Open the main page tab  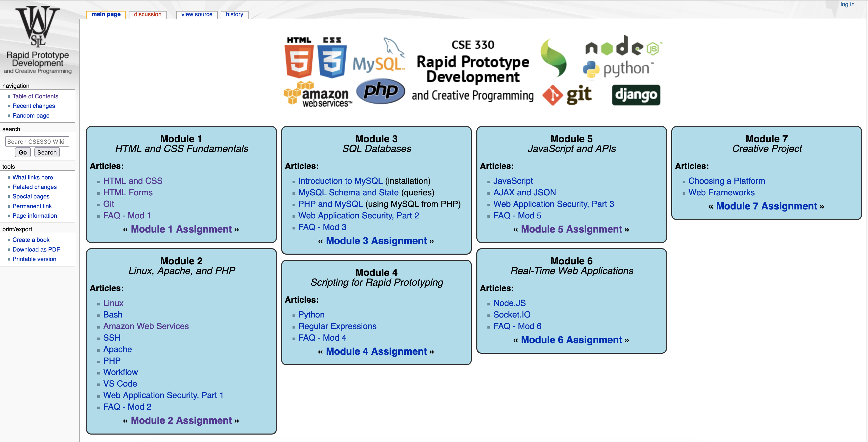point(106,14)
